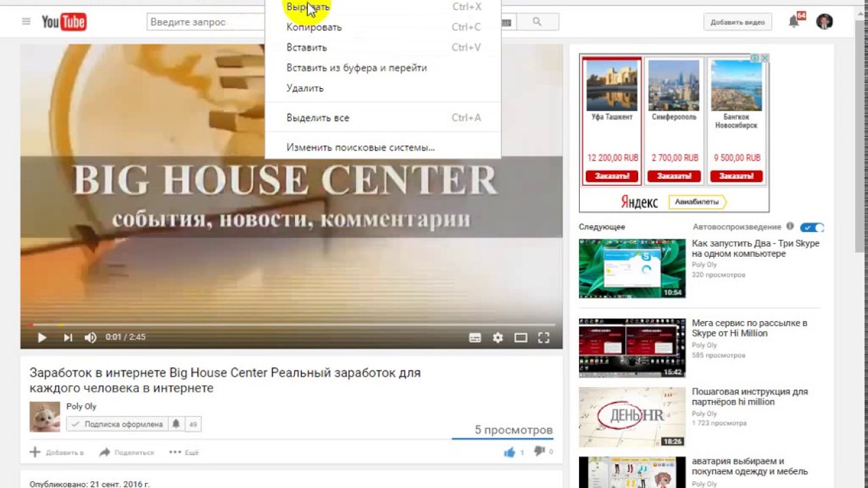This screenshot has width=868, height=488.
Task: Click the Бангкок Новосибирск ad image
Action: click(x=736, y=85)
